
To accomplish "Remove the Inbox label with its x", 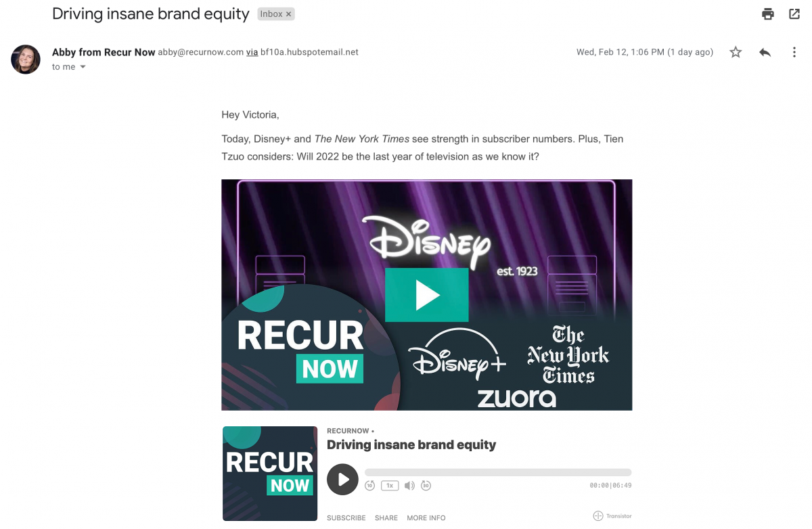I will (289, 14).
